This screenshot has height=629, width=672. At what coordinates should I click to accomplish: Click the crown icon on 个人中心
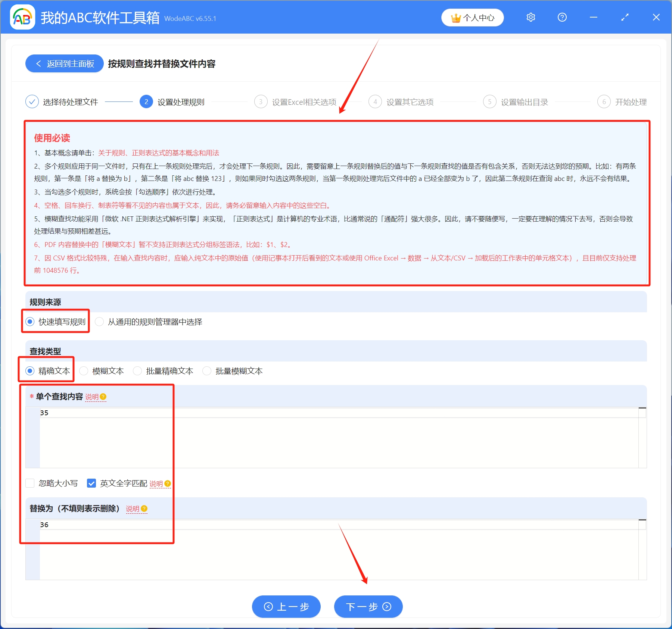click(455, 17)
